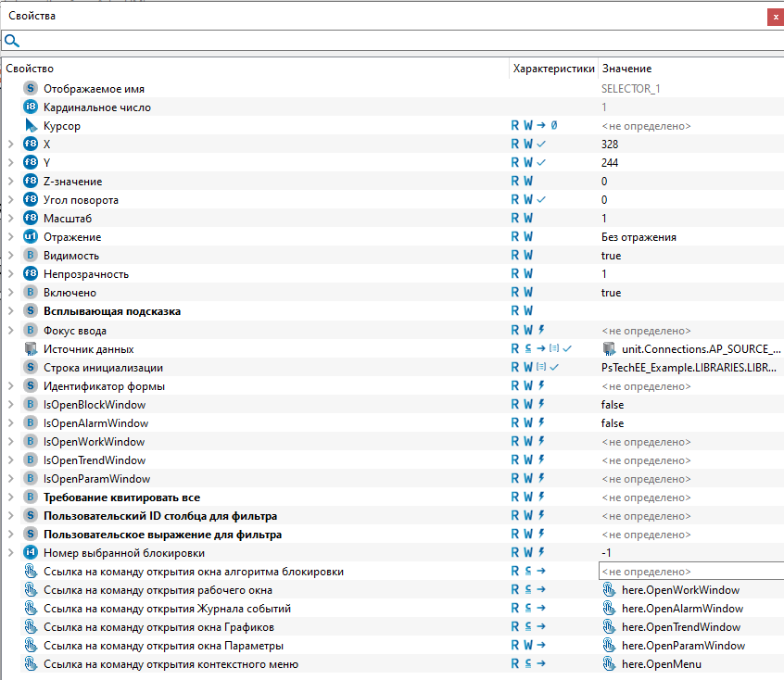Click the i4 icon for Номер выбранной блокировки
The width and height of the screenshot is (784, 680).
point(31,553)
